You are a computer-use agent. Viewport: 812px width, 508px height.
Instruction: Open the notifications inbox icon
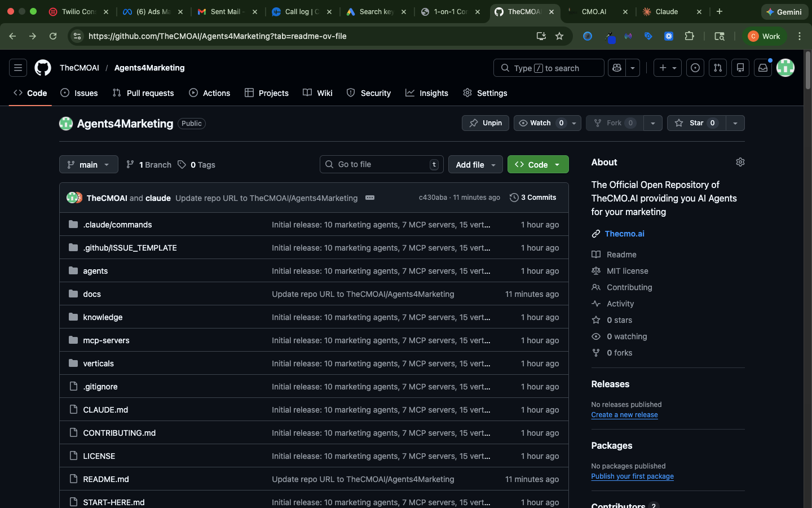pyautogui.click(x=763, y=68)
